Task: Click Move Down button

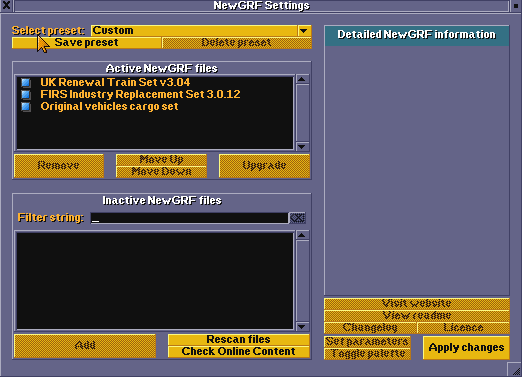Action: 161,172
